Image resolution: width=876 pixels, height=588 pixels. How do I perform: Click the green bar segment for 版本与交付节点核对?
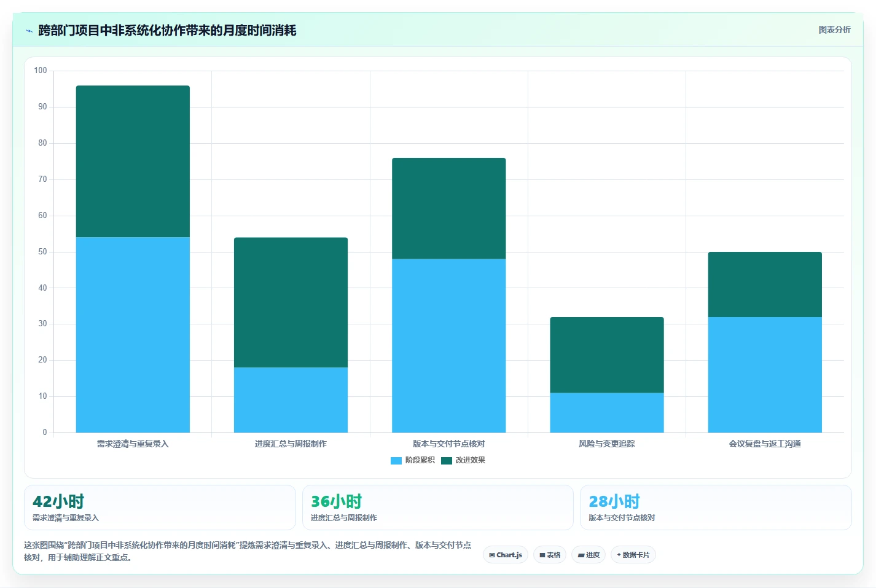point(449,208)
